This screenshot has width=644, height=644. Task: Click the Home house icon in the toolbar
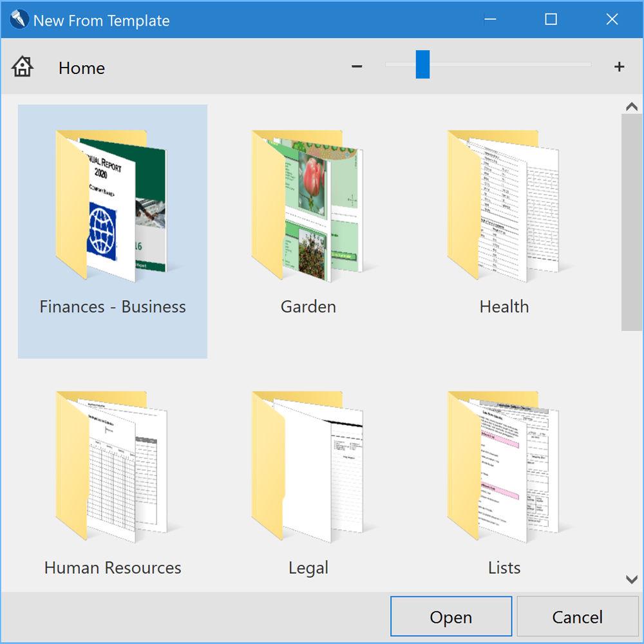[x=21, y=66]
